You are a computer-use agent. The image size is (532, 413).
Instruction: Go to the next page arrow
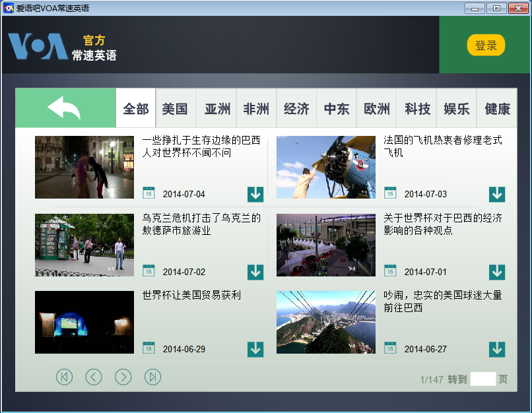pos(123,377)
